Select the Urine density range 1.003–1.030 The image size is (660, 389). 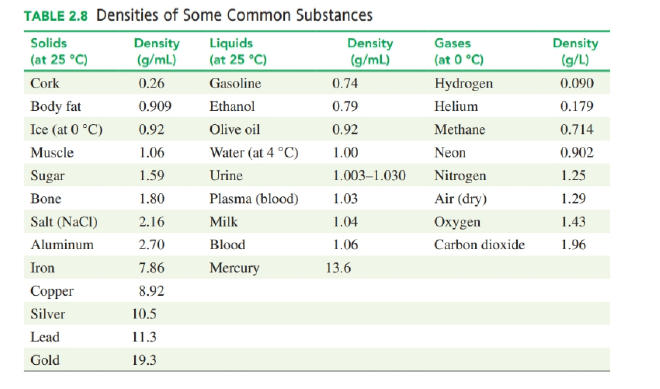(x=369, y=176)
